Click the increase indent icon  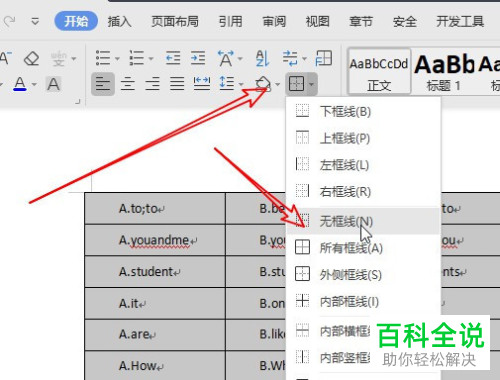coord(198,58)
